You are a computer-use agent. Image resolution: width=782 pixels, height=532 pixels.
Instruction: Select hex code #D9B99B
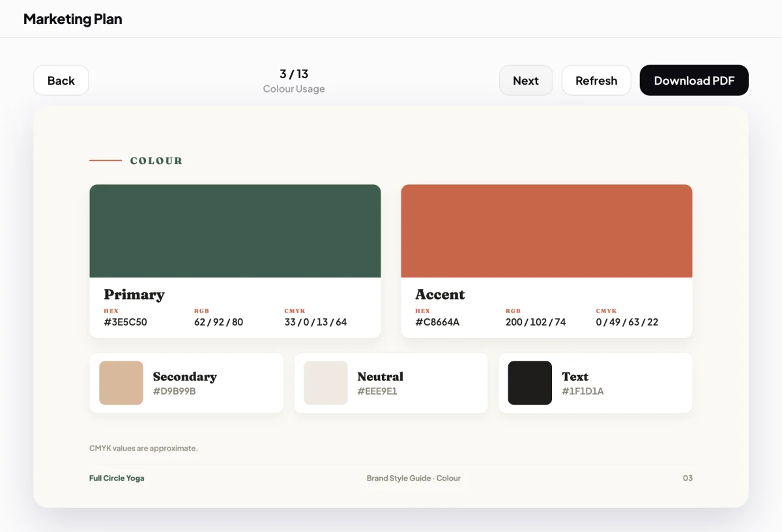point(174,391)
